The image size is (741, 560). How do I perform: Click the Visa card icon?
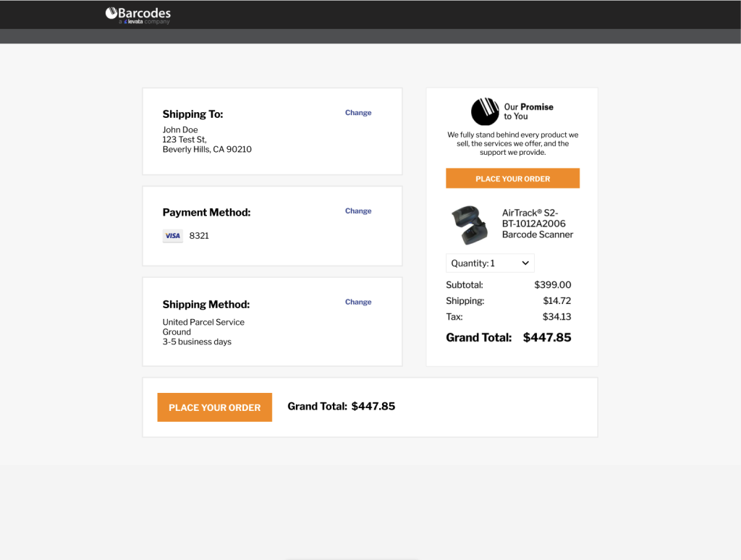tap(172, 236)
